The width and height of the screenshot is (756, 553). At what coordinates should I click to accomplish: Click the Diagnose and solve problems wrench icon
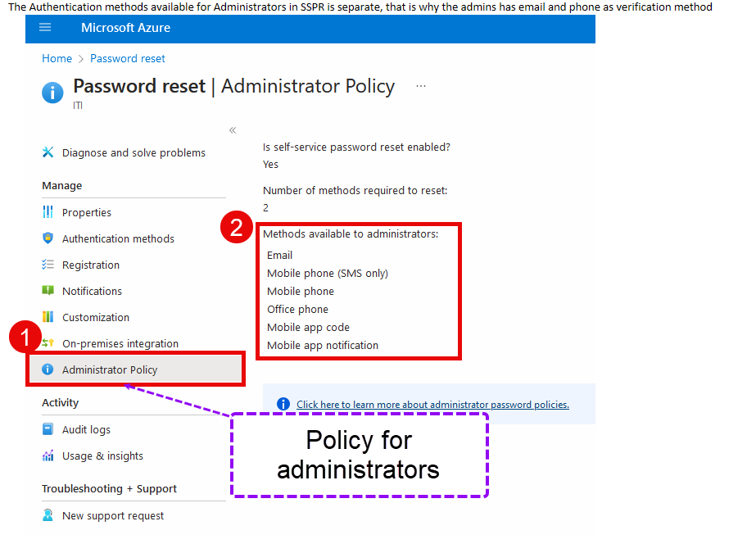48,152
